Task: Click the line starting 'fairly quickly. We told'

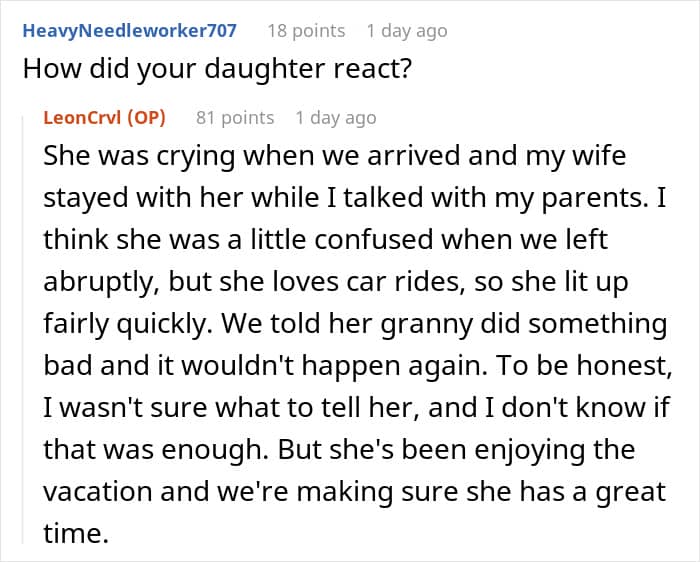Action: click(355, 325)
